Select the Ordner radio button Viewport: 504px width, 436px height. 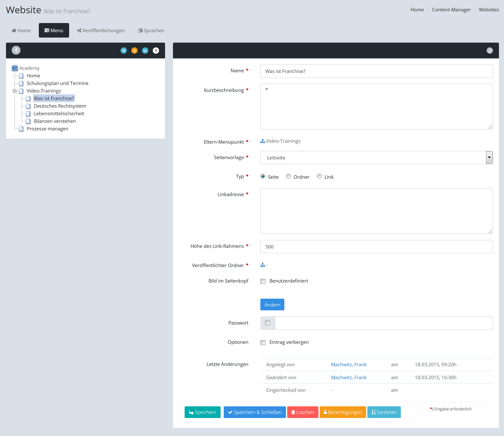tap(288, 176)
